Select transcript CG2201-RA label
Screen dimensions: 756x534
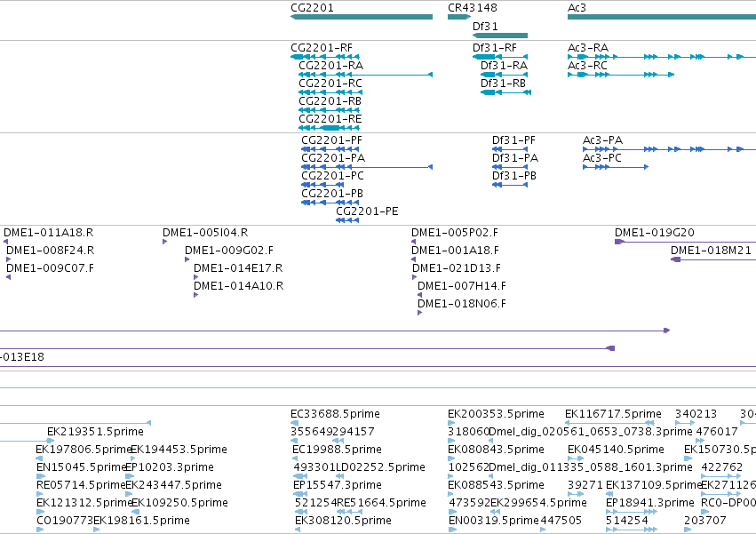point(330,66)
